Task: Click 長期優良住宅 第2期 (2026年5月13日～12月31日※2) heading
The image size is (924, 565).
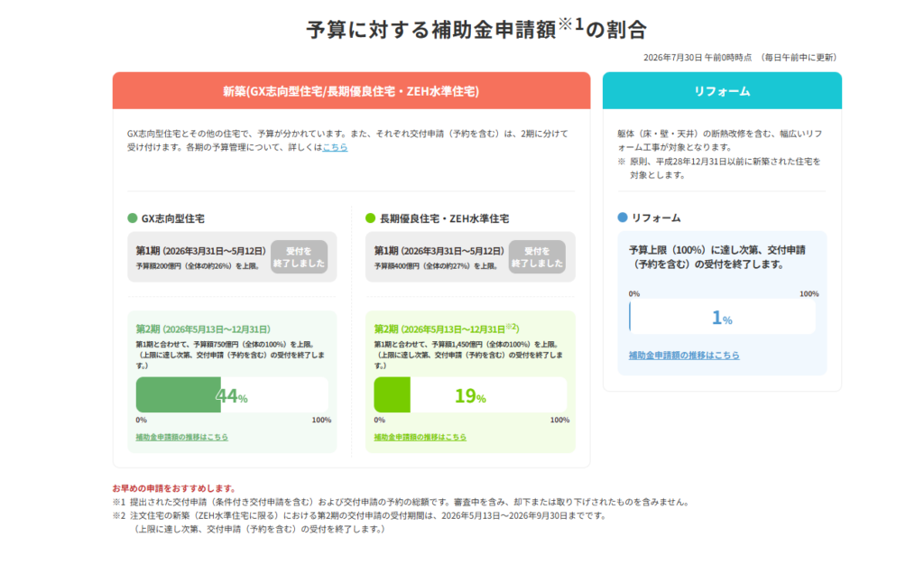Action: pyautogui.click(x=447, y=329)
